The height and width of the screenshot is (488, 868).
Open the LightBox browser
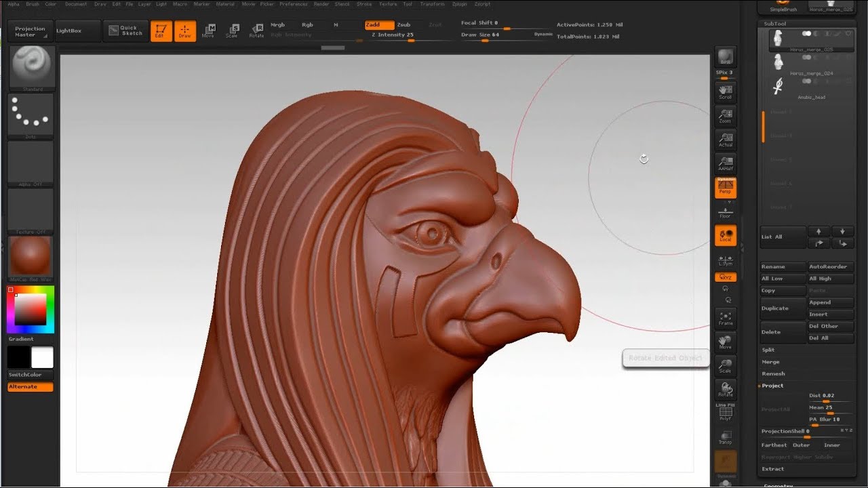pos(68,30)
